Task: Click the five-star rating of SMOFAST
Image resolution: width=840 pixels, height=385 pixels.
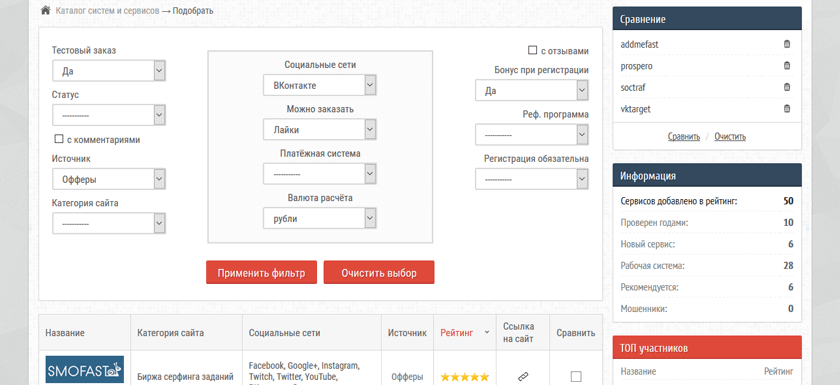Action: [464, 377]
